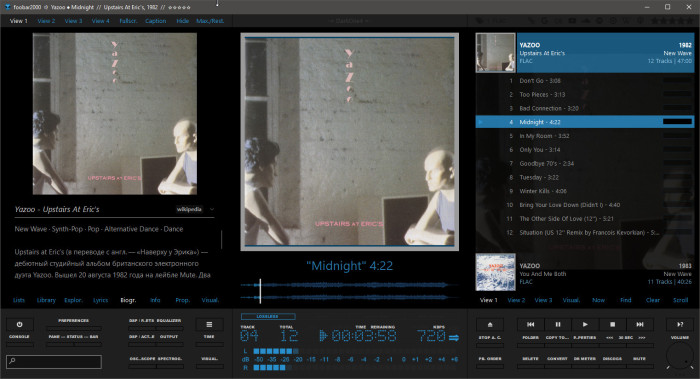Click the eject (open) icon
Screen dimensions: 700x379
(x=490, y=325)
